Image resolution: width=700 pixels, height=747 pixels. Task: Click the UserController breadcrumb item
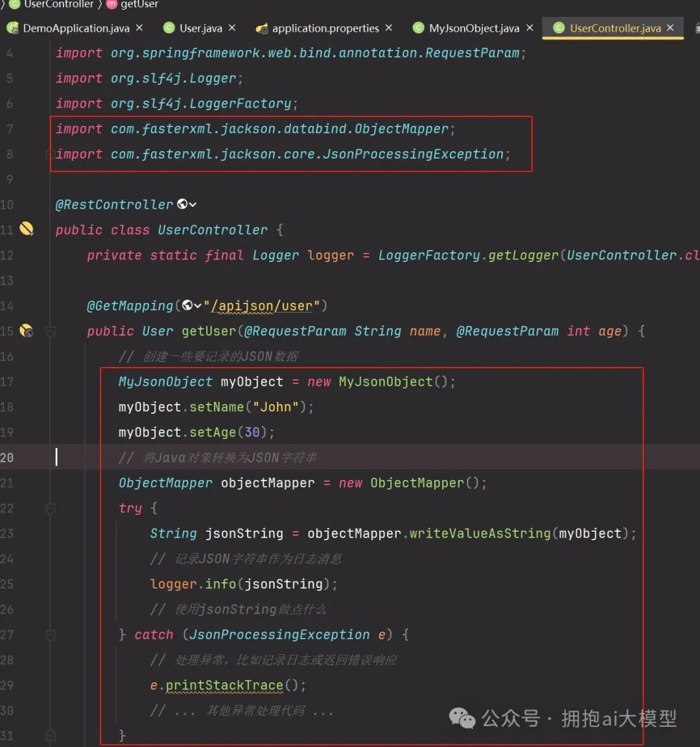[x=58, y=5]
